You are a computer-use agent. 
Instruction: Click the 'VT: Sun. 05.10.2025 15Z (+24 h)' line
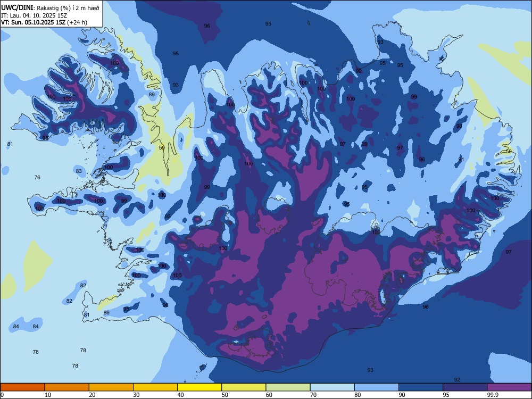(x=44, y=22)
